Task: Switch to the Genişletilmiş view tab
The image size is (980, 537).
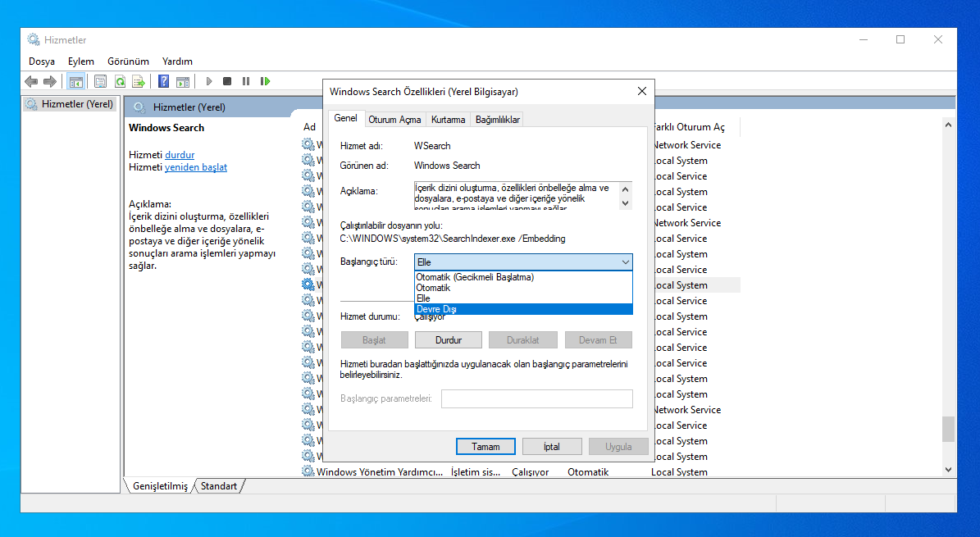Action: click(160, 485)
